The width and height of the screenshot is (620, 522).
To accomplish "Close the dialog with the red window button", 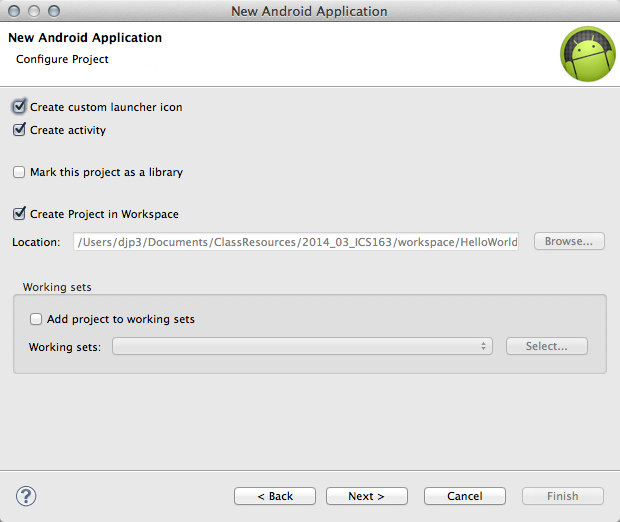I will (x=13, y=11).
